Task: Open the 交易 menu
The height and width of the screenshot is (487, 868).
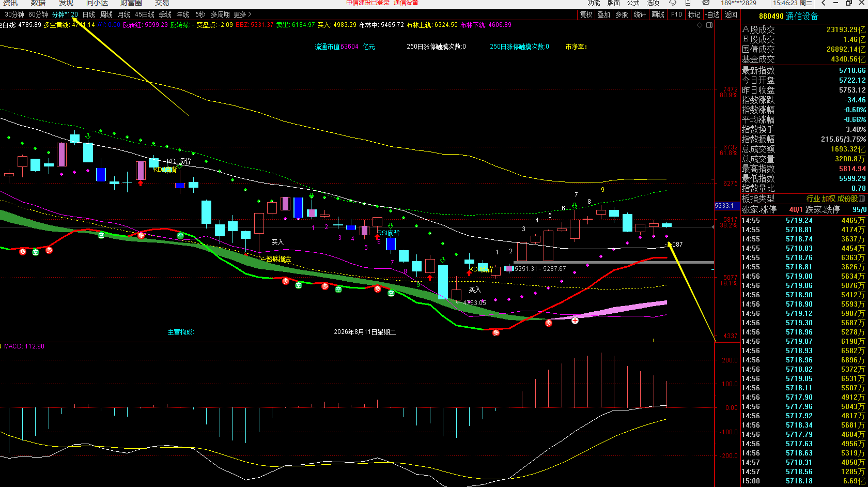Action: tap(162, 3)
